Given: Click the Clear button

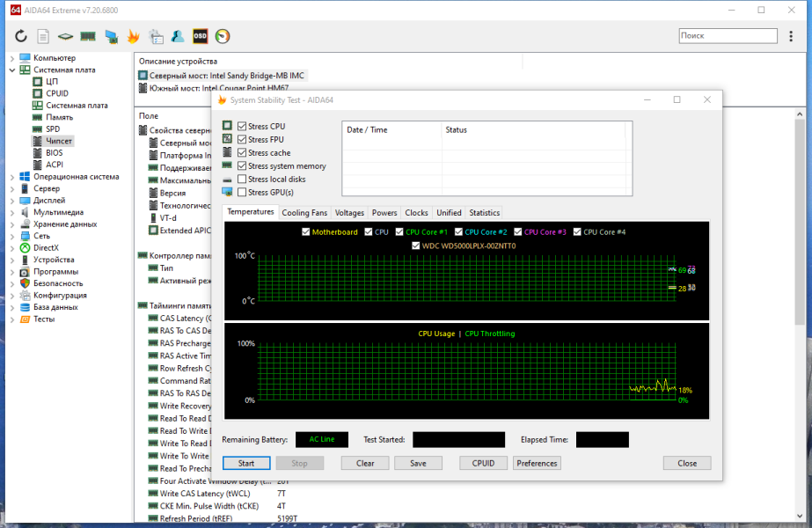Looking at the screenshot, I should click(365, 463).
